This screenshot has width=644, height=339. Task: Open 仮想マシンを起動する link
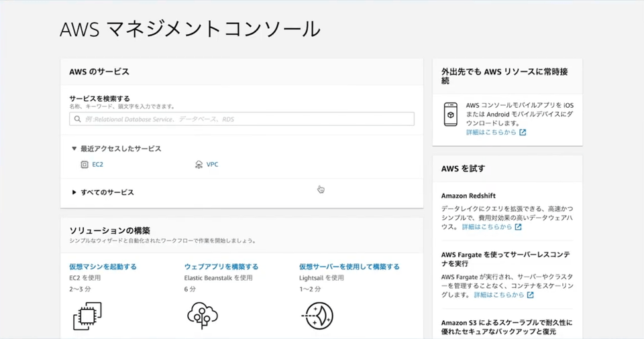[x=103, y=267]
